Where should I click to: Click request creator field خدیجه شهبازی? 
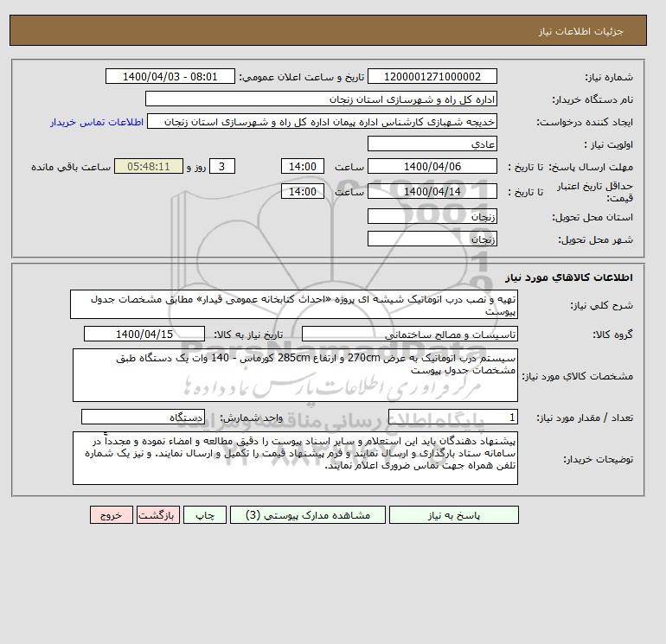coord(322,121)
